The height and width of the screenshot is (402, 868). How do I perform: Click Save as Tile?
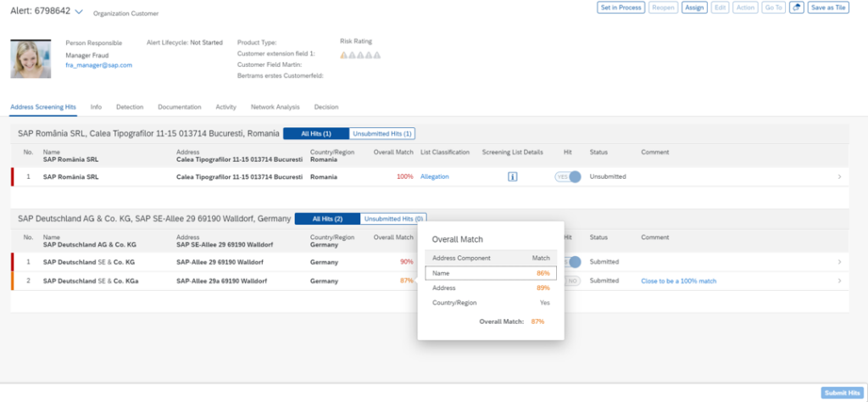pos(828,8)
